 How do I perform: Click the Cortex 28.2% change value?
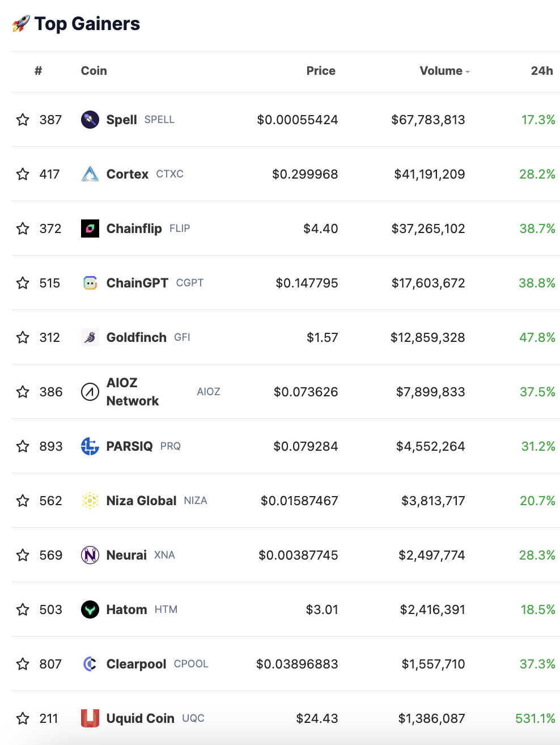[537, 174]
